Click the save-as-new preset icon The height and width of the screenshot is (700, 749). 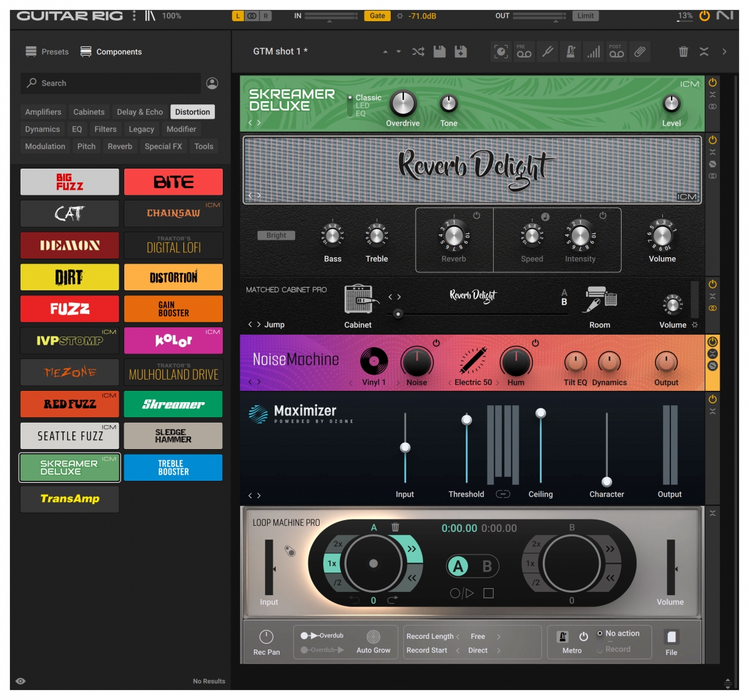coord(461,52)
